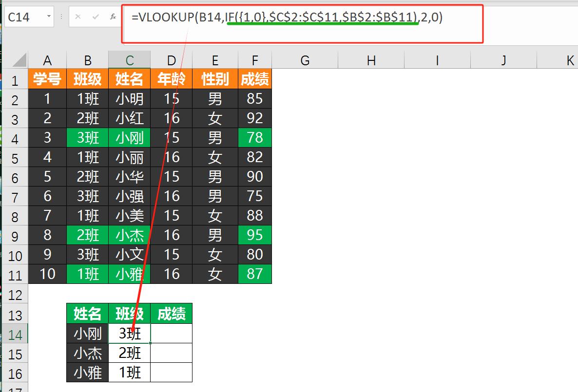
Task: Click result cell 1班 in row 16
Action: click(x=129, y=373)
